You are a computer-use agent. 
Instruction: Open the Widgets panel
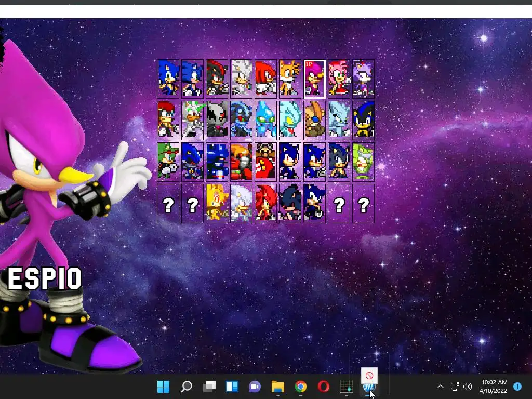point(232,387)
